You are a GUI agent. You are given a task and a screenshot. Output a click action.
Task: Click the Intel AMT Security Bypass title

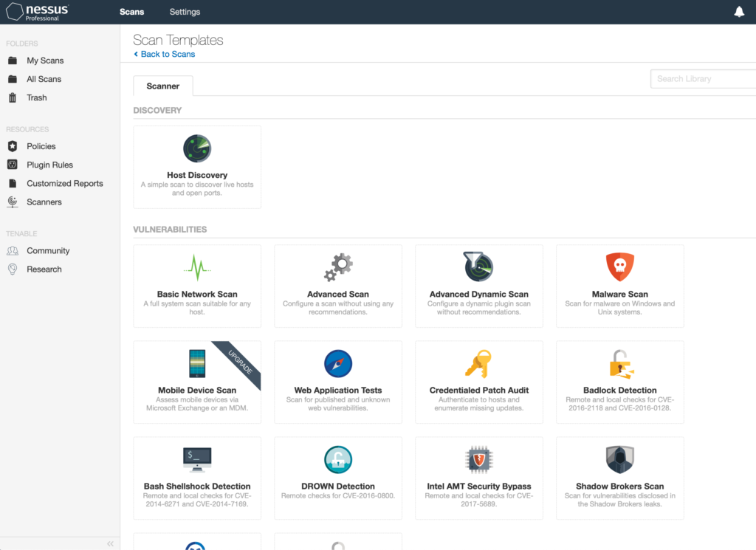coord(478,487)
